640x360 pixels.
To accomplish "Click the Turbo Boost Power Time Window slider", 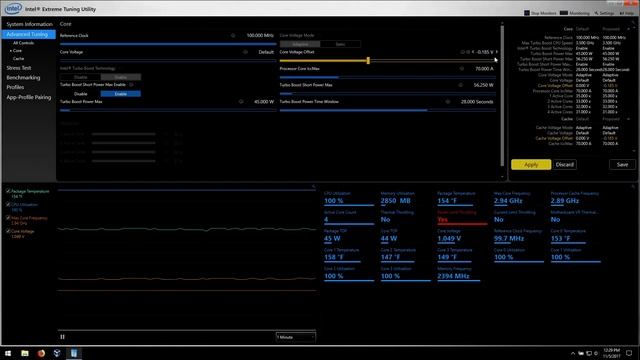I will coord(387,110).
